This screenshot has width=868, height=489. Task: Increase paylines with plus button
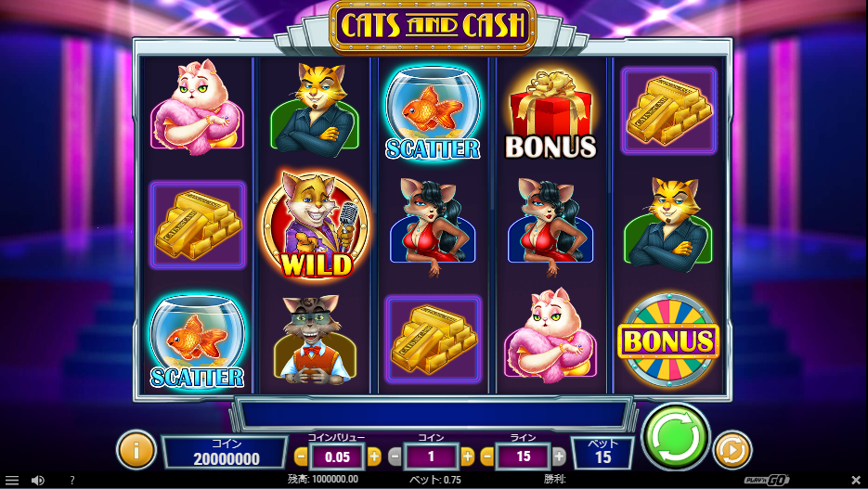[559, 457]
